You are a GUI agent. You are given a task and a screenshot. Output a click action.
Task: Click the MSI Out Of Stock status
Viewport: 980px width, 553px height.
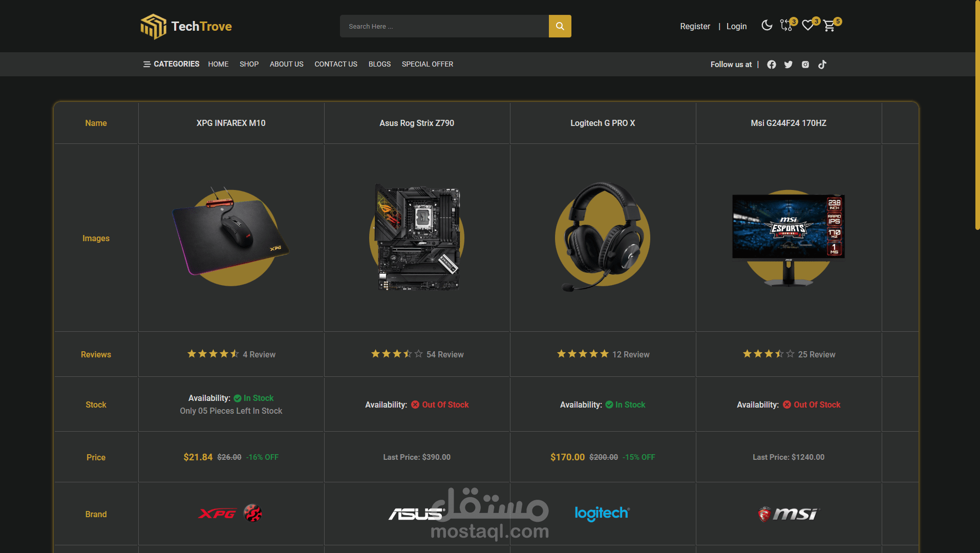(x=812, y=405)
